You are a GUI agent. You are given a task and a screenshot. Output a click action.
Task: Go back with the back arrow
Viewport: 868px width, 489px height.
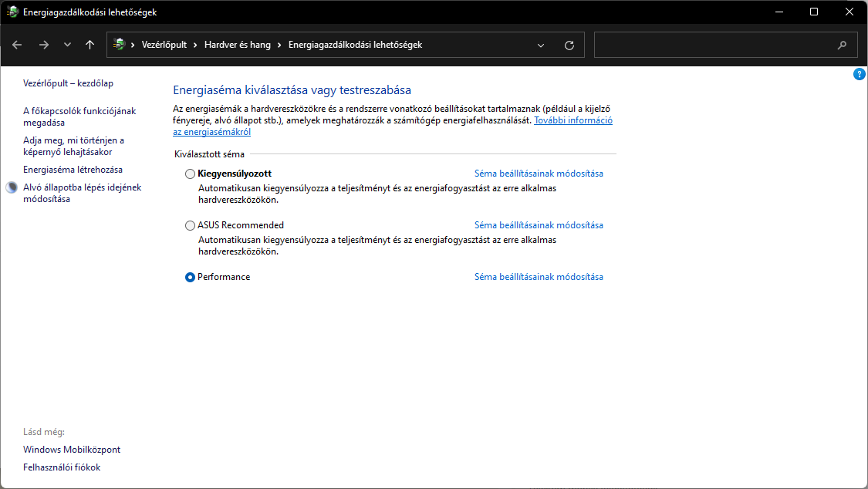pyautogui.click(x=17, y=45)
